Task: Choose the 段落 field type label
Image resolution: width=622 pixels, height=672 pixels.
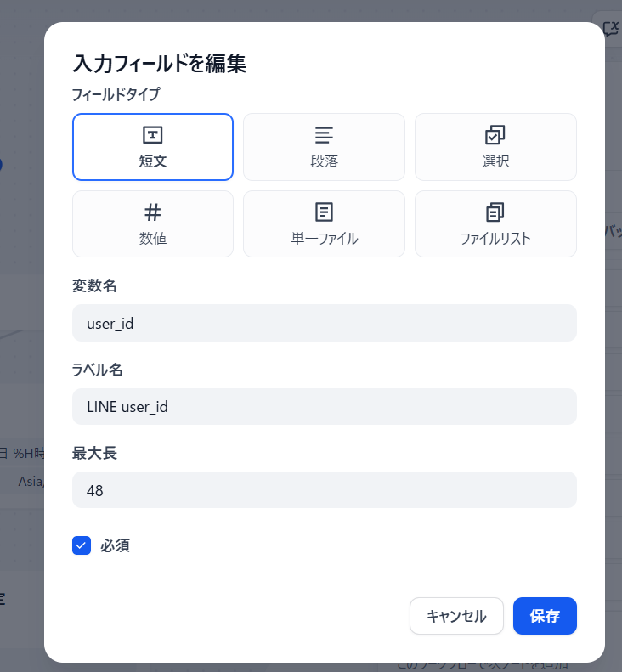Action: tap(324, 161)
